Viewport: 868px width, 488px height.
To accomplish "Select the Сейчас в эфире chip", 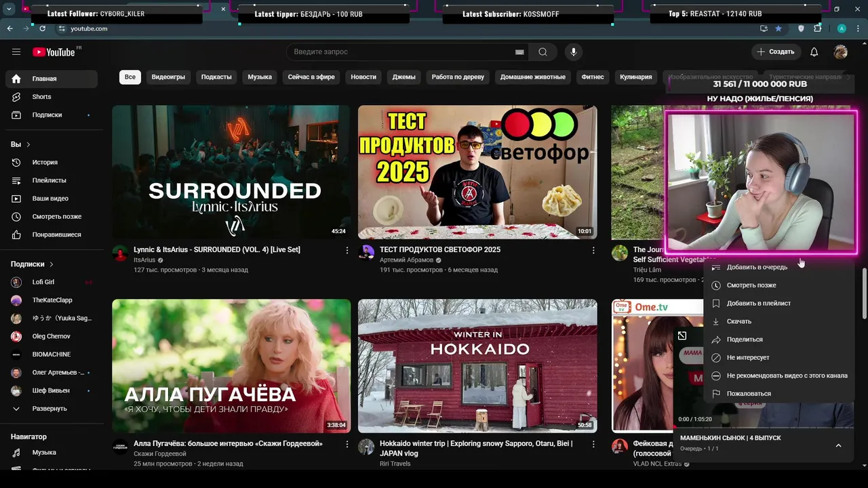I will tap(311, 77).
